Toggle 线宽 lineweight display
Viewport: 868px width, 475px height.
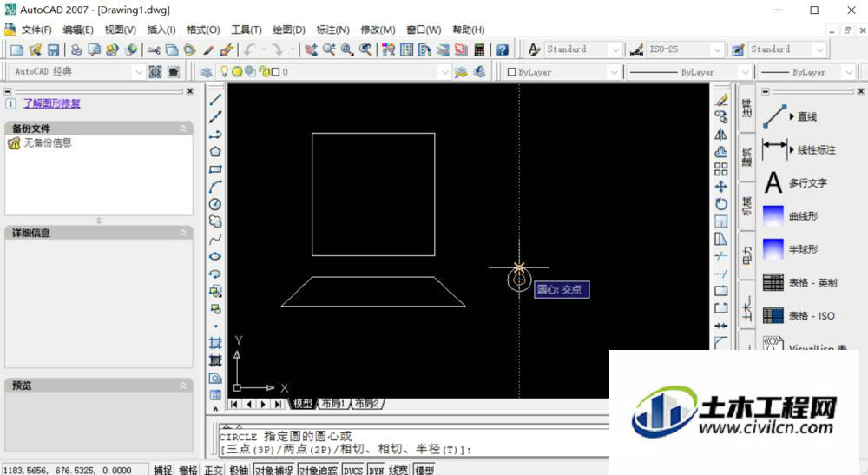[398, 470]
